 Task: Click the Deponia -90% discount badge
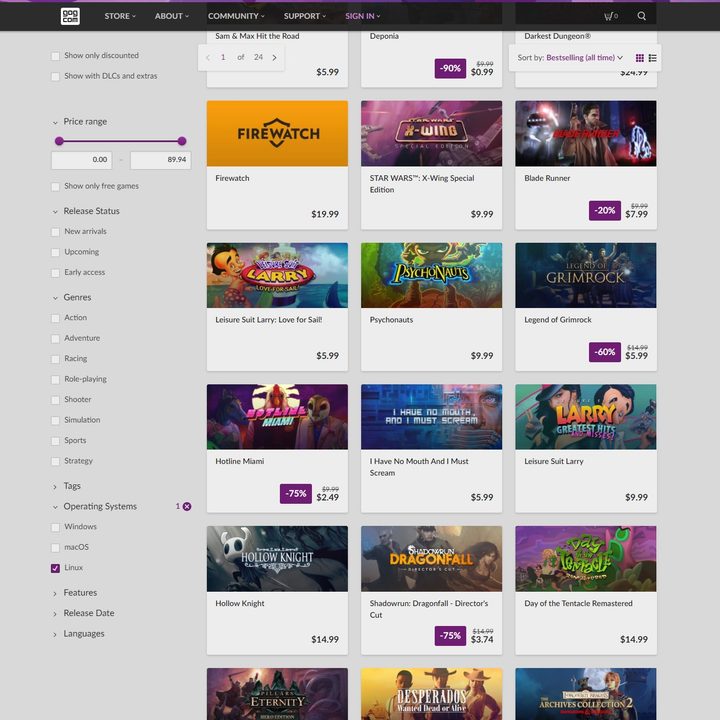tap(450, 68)
